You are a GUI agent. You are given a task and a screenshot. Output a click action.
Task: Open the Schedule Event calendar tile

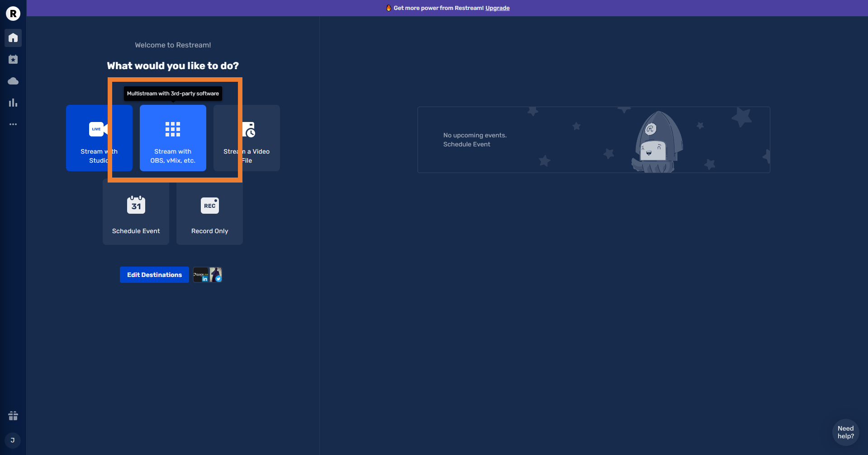tap(136, 211)
